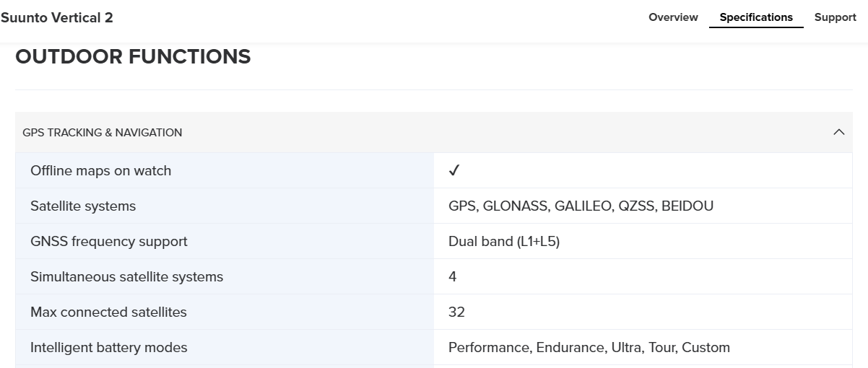Collapse section using the chevron arrow icon

tap(838, 132)
